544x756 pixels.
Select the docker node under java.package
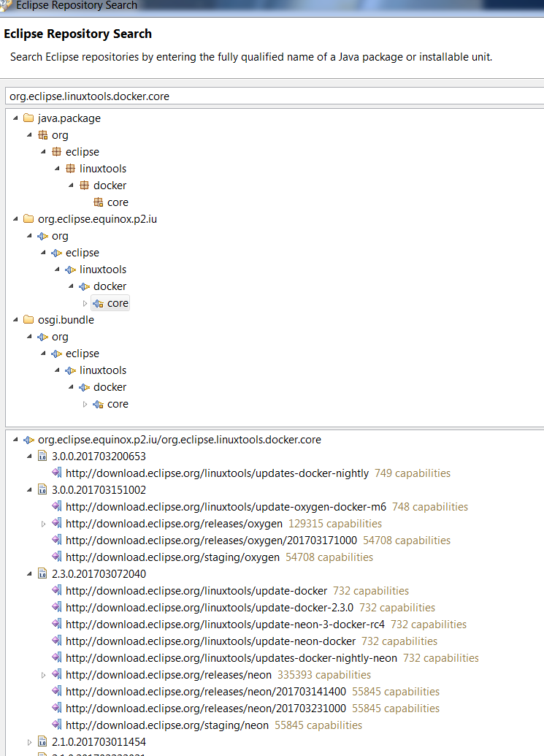(110, 186)
